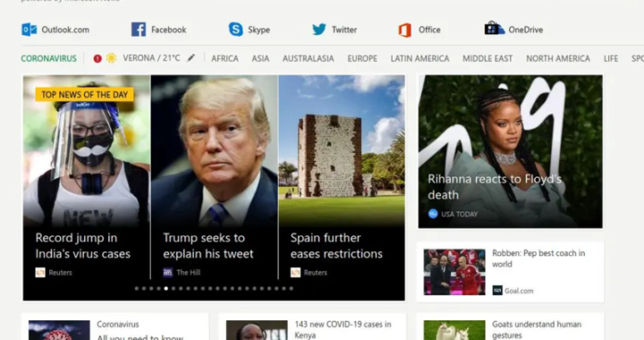Screen dimensions: 644x340
Task: Go to the Europe tab
Action: (x=362, y=58)
